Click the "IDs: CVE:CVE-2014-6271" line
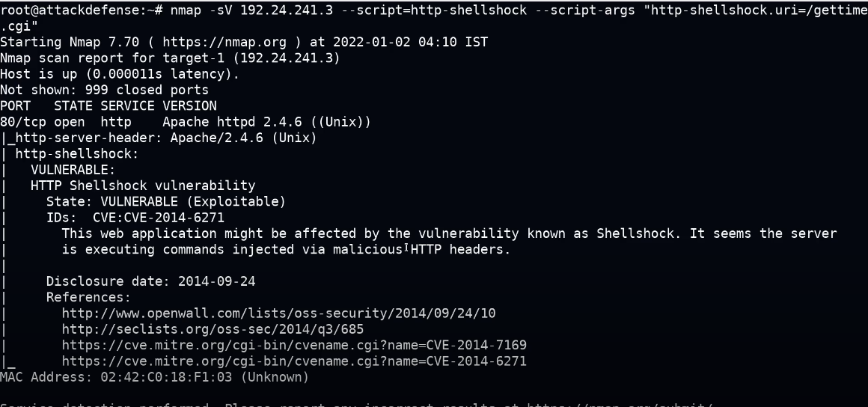868x407 pixels. 135,218
